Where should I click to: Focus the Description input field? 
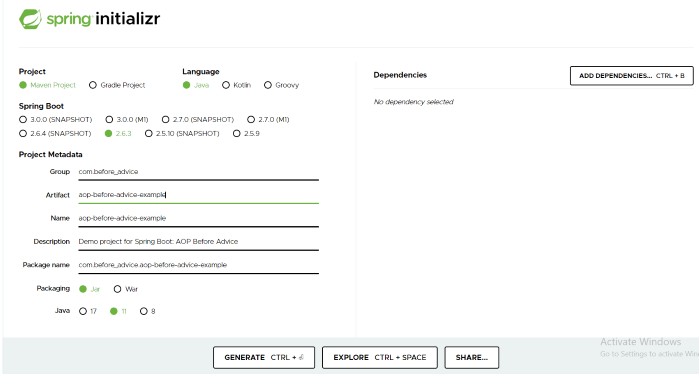[x=198, y=242]
